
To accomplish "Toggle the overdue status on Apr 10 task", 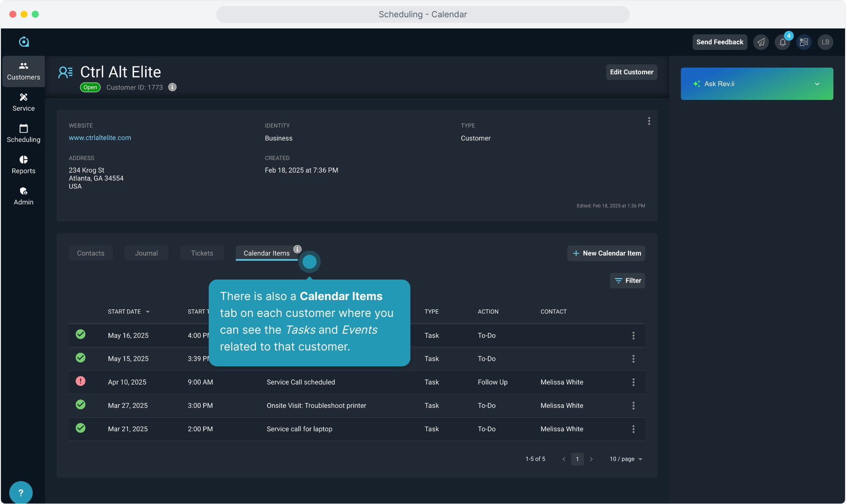I will tap(81, 381).
